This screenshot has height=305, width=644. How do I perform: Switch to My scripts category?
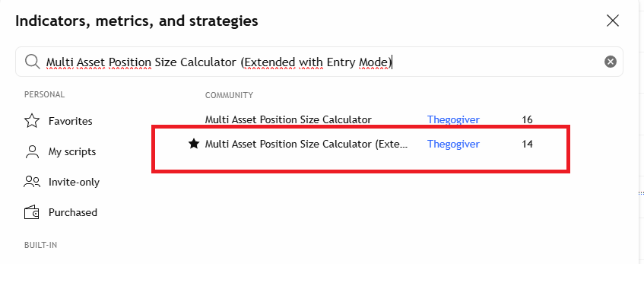(x=72, y=151)
